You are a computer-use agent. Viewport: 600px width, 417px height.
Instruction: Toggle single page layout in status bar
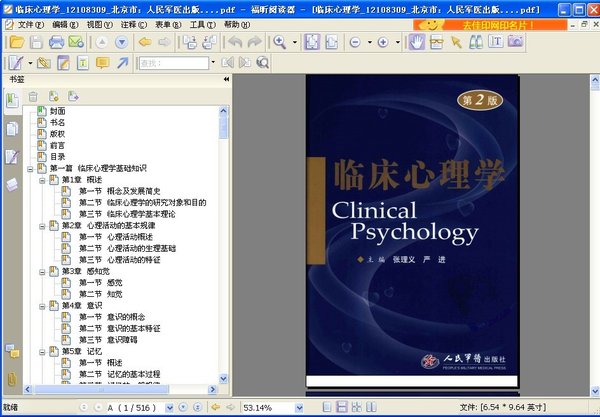point(327,407)
